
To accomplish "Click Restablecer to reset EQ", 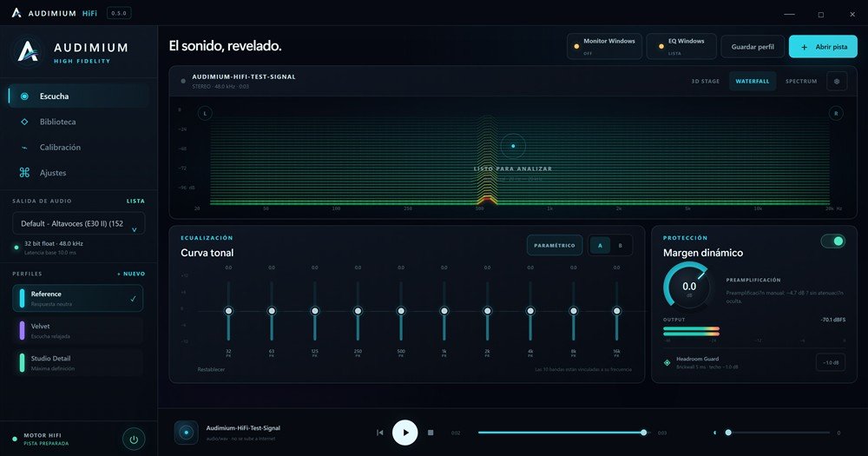I will click(x=211, y=369).
